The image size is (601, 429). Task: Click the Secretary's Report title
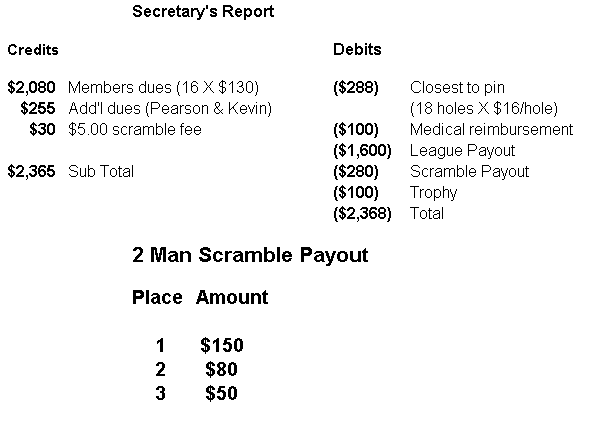point(203,12)
